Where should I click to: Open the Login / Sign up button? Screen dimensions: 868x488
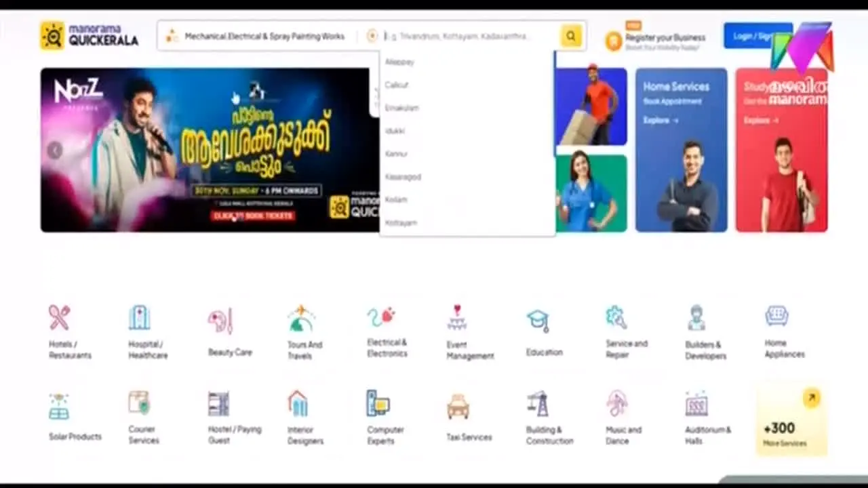[x=757, y=36]
